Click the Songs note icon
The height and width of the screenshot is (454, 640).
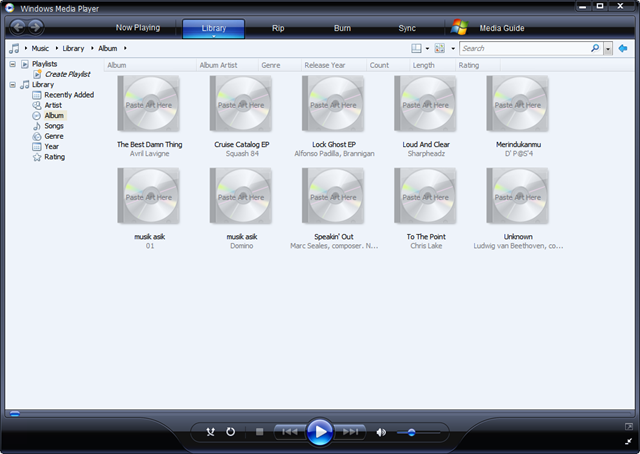(x=37, y=126)
